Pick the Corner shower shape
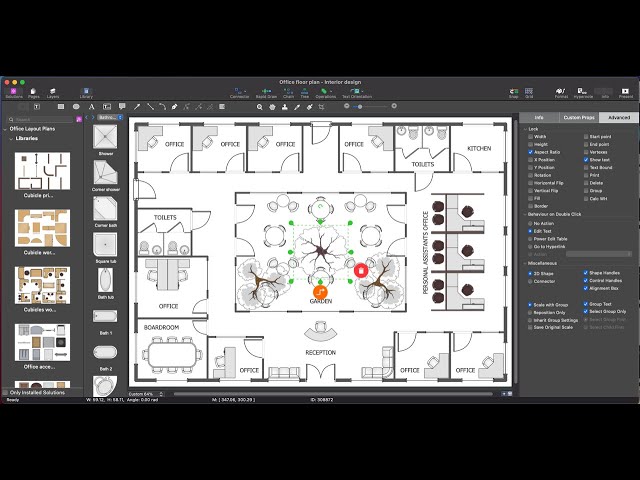 click(x=105, y=173)
